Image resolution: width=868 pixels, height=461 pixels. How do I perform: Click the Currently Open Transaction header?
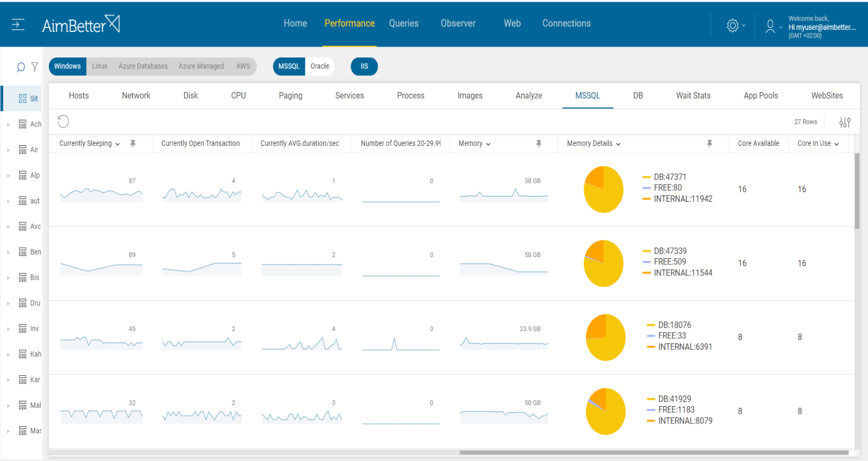tap(200, 143)
